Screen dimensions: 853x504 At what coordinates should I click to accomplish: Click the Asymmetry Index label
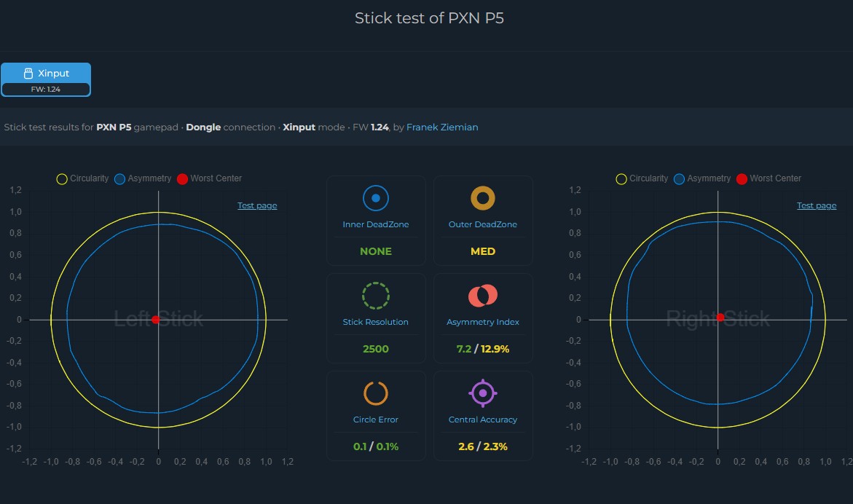pos(482,322)
